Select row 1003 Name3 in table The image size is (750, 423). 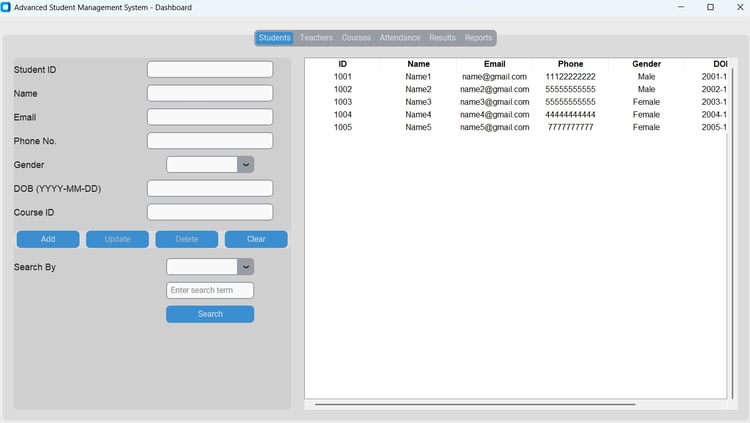coord(516,102)
